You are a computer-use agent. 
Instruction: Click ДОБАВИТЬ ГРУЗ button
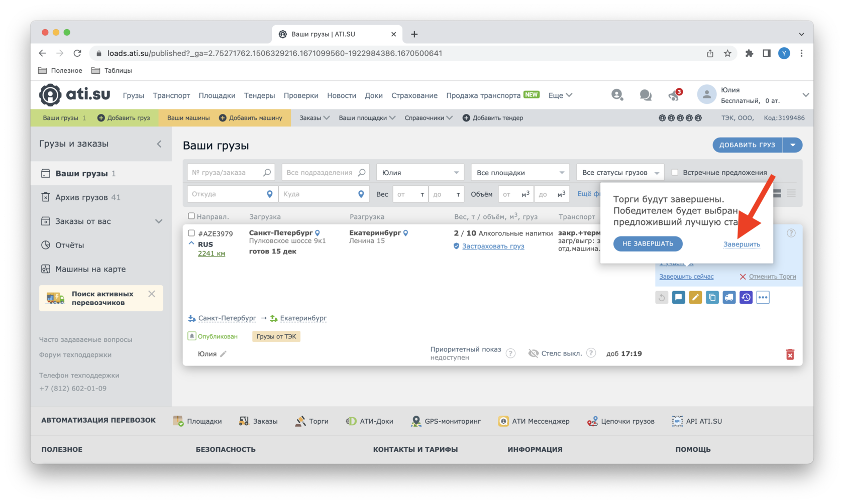point(748,145)
